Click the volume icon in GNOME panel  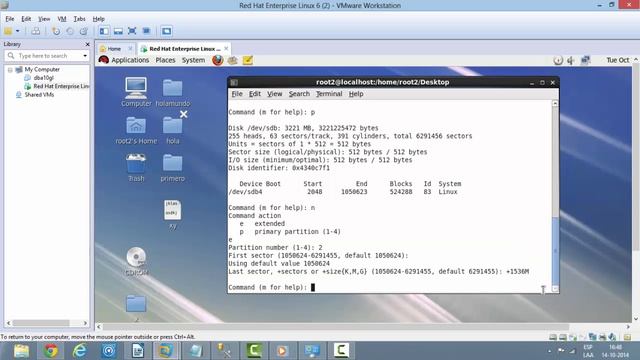[571, 60]
